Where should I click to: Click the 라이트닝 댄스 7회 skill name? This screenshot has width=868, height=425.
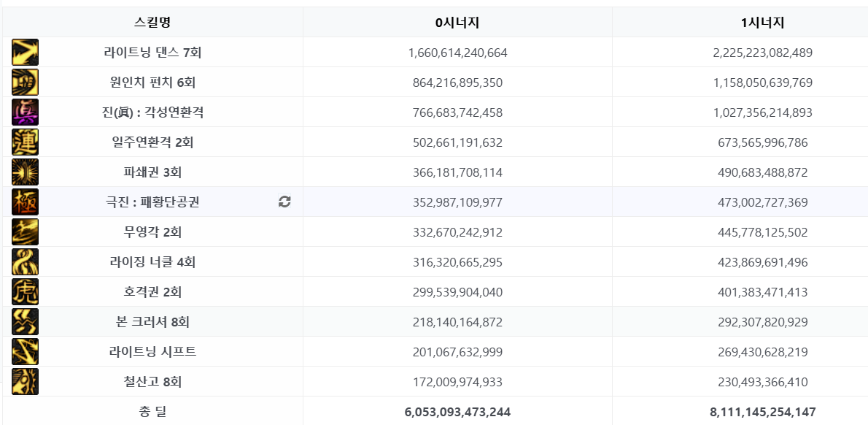(x=152, y=53)
